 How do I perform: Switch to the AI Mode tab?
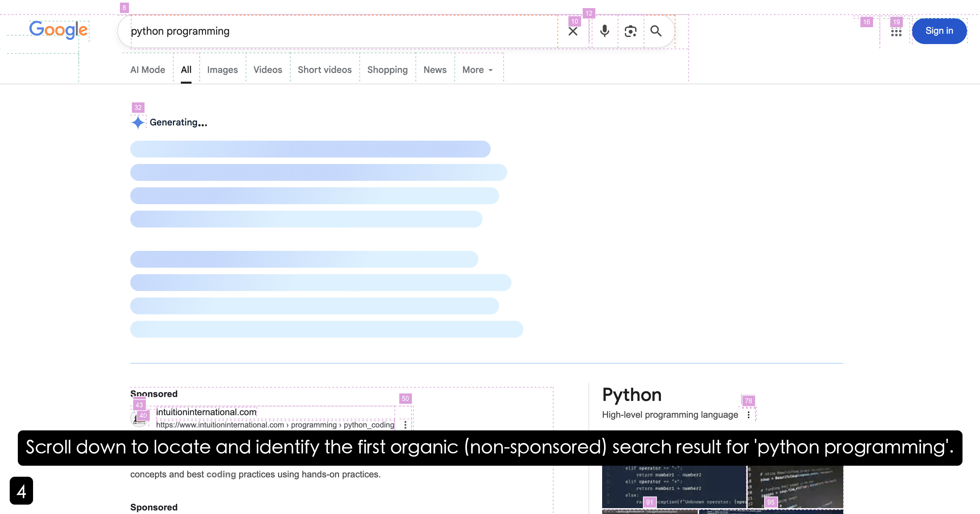pyautogui.click(x=147, y=70)
